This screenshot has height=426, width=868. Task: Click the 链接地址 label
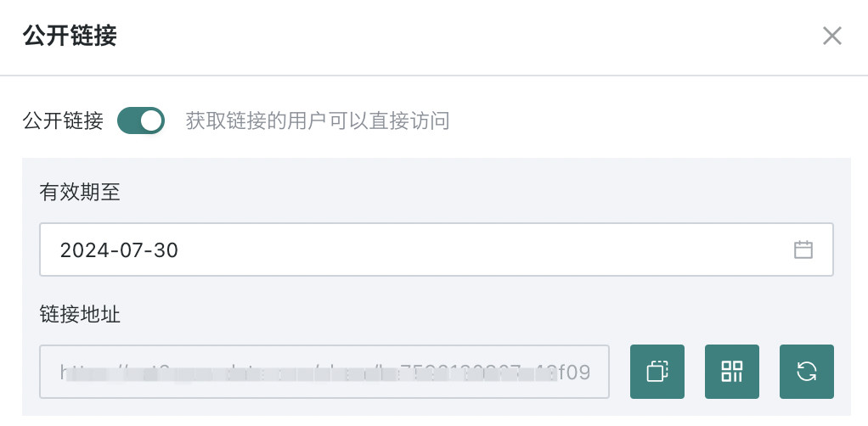click(80, 315)
